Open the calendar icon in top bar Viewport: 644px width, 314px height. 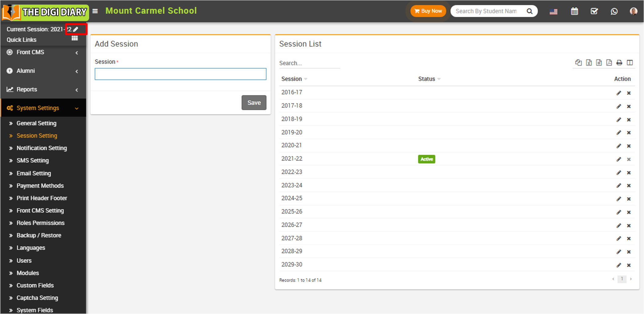coord(574,11)
